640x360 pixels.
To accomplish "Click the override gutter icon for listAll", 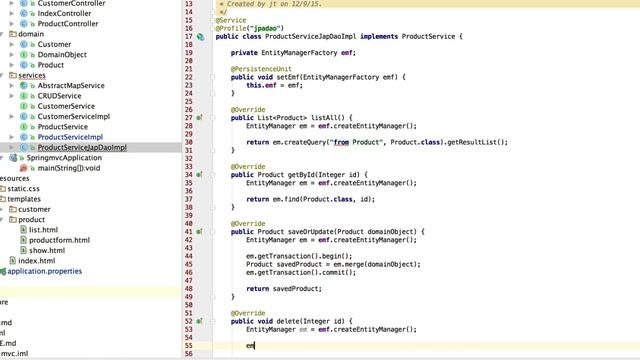I will (x=199, y=118).
